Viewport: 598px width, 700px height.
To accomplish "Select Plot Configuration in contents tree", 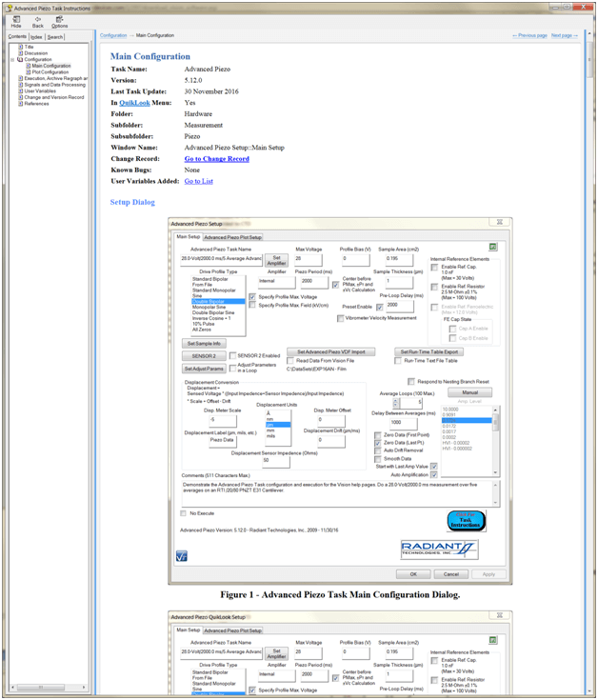I will (50, 71).
